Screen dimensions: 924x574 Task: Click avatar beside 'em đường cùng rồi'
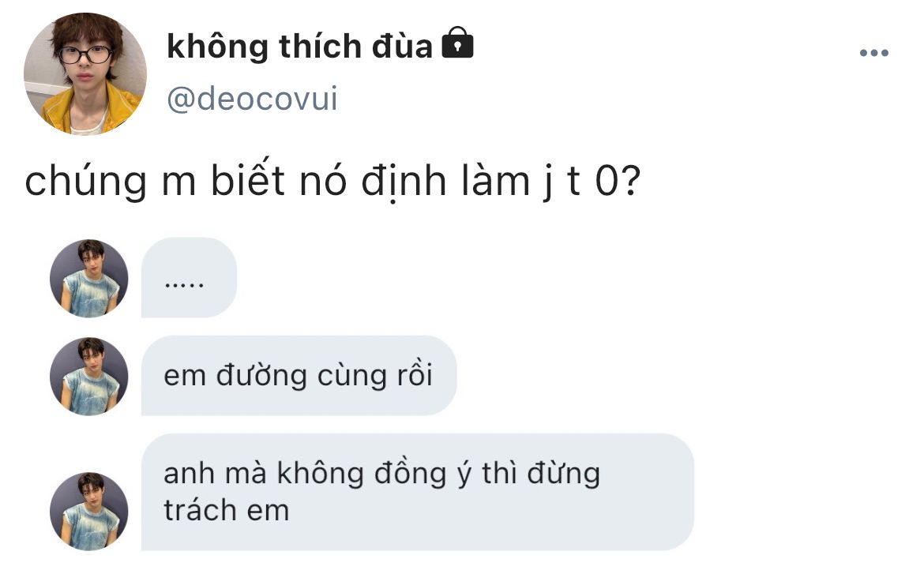click(89, 377)
